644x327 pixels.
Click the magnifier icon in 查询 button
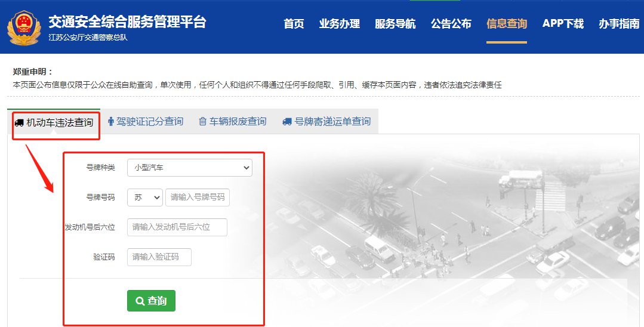click(140, 301)
